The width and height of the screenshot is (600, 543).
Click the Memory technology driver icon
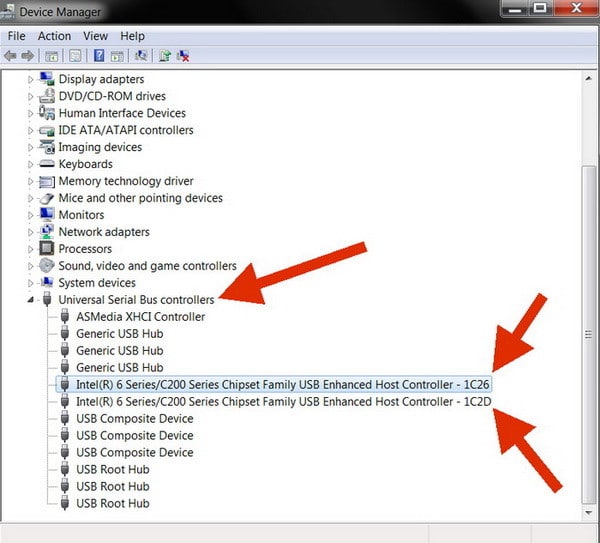pyautogui.click(x=47, y=181)
